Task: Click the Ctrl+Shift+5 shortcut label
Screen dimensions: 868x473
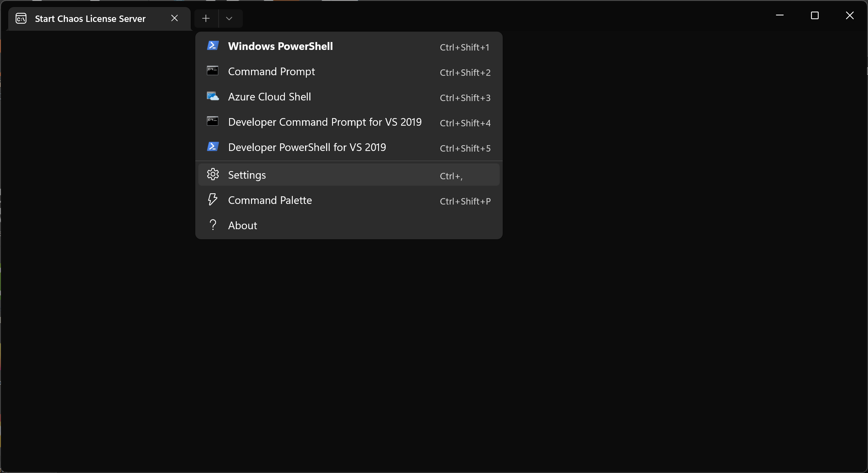Action: tap(465, 148)
